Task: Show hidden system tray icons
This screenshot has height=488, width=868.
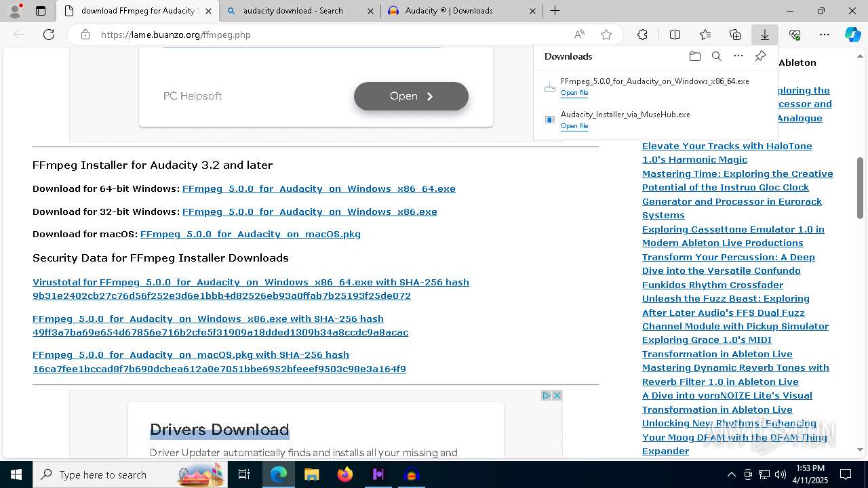Action: coord(731,474)
